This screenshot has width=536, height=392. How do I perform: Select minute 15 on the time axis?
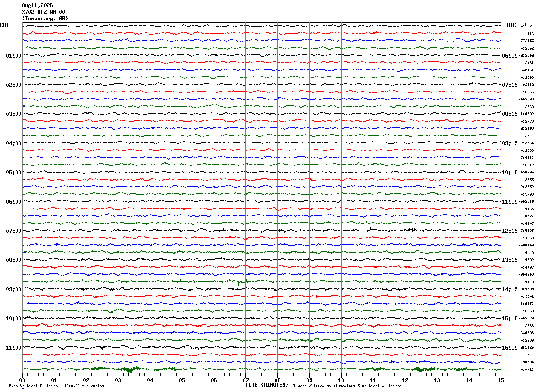pyautogui.click(x=501, y=380)
